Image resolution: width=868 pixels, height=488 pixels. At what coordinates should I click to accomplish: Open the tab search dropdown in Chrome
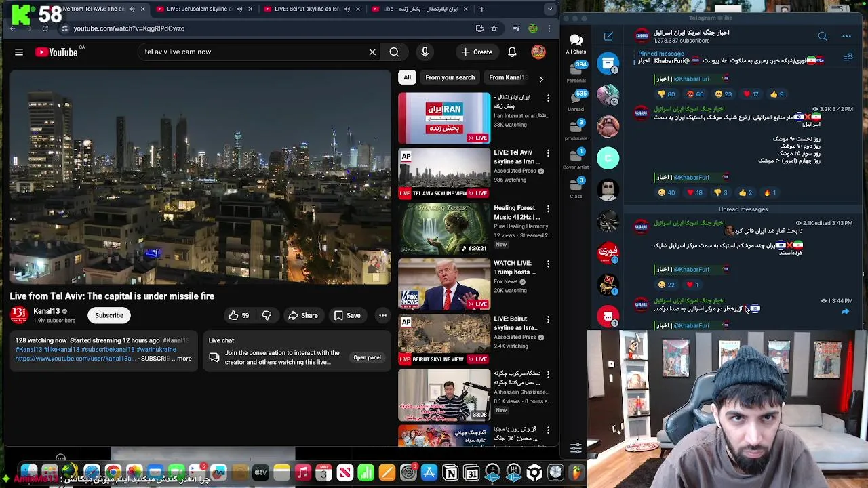(x=550, y=9)
